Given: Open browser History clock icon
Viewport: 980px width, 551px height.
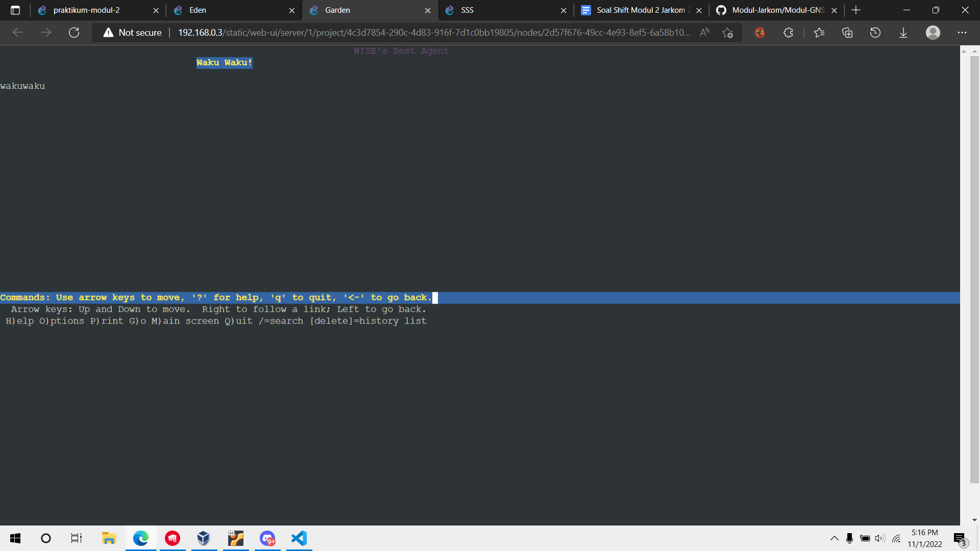Looking at the screenshot, I should (875, 33).
